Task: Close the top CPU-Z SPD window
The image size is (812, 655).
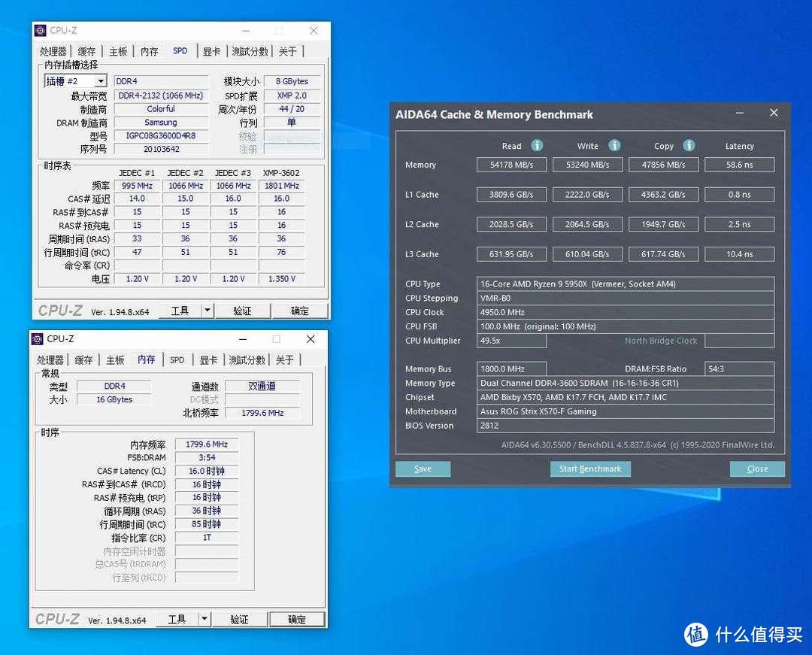Action: tap(314, 31)
